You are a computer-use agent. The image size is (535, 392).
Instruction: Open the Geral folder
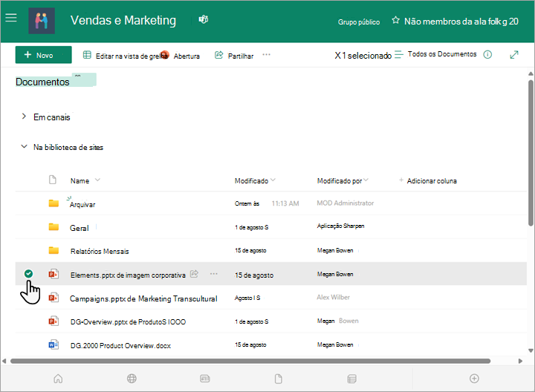click(80, 228)
